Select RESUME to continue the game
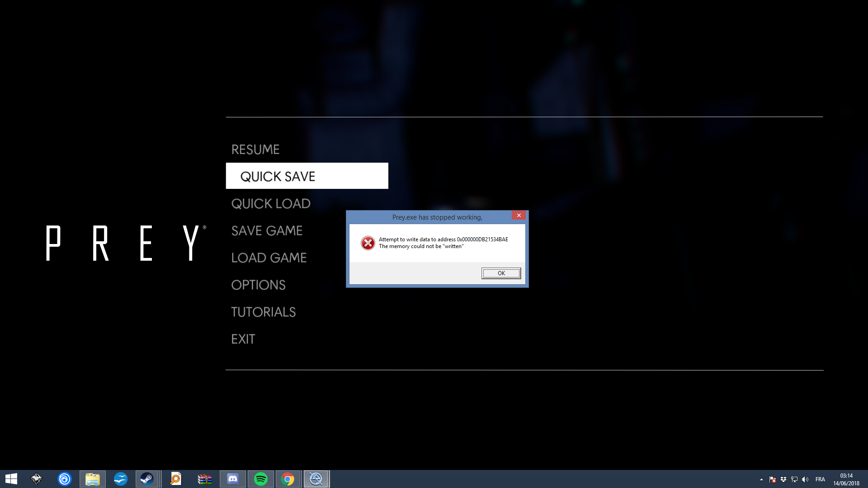The image size is (868, 488). tap(255, 149)
